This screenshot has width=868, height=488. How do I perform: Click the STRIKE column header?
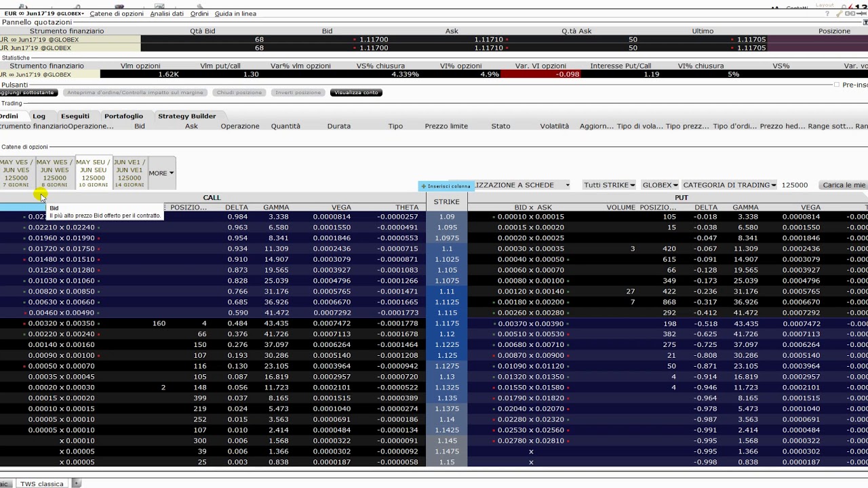[x=446, y=202]
